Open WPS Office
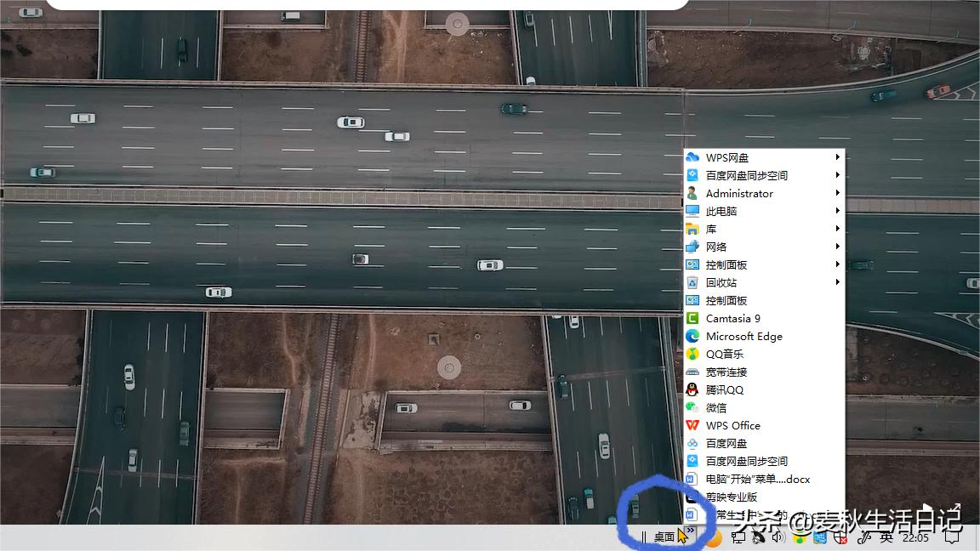Screen dimensions: 980x551 point(732,425)
